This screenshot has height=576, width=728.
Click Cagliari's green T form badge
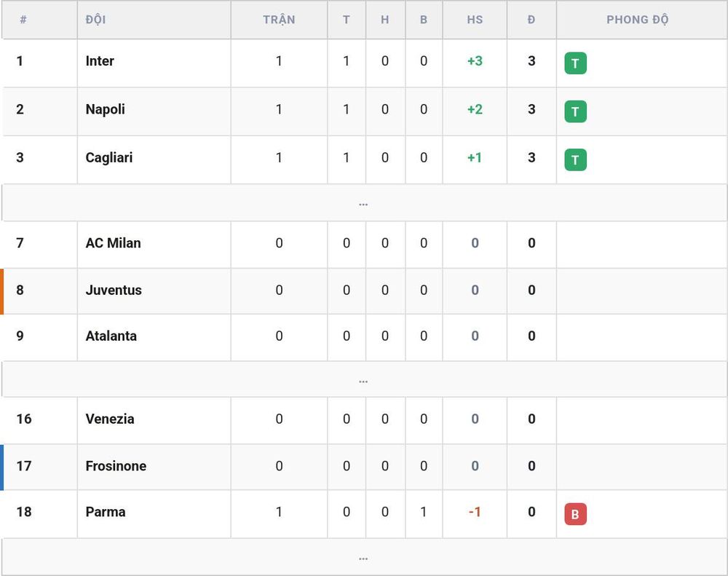575,159
